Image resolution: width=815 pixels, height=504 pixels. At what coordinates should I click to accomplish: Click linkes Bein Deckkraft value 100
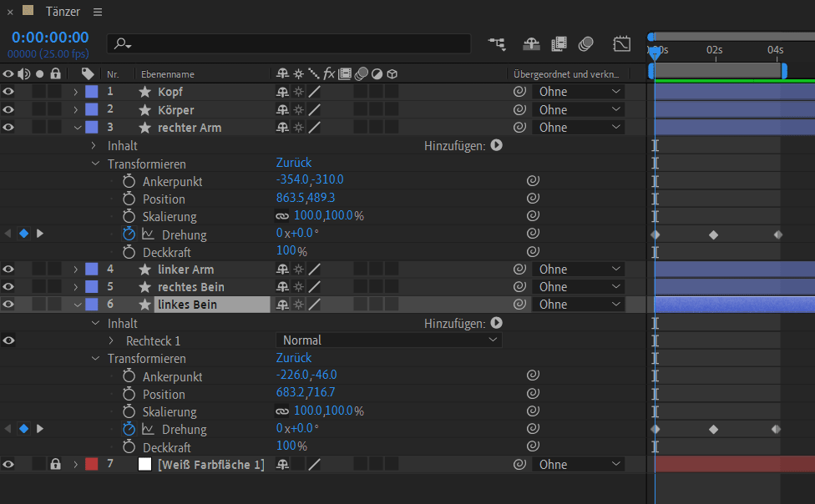(x=286, y=446)
